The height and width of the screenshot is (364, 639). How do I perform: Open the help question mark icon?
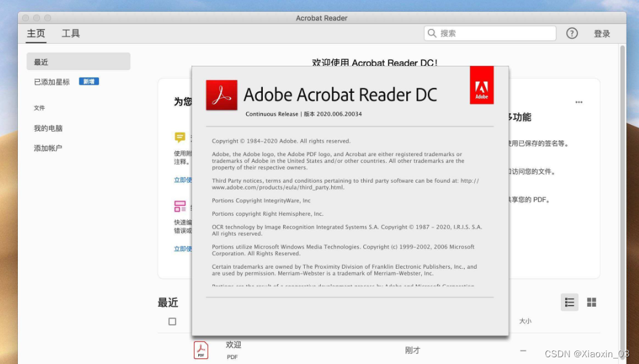572,33
